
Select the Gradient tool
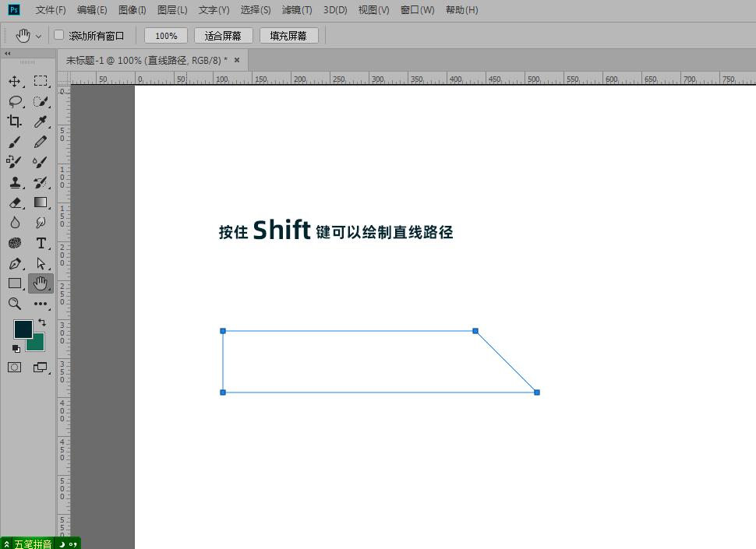[x=41, y=202]
